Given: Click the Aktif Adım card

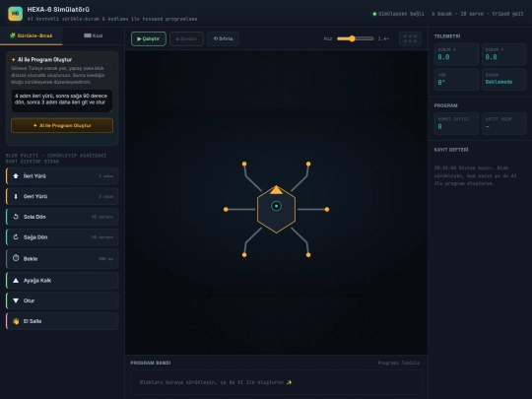Looking at the screenshot, I should [503, 123].
